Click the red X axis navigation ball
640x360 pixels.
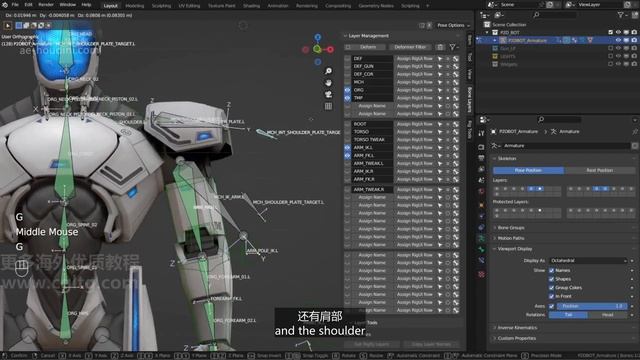pos(330,49)
